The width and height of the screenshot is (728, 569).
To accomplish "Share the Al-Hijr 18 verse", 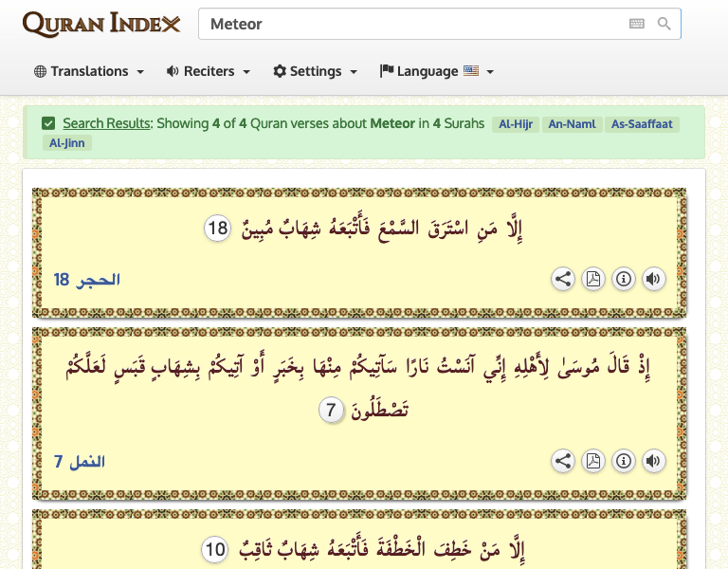I will [x=563, y=279].
